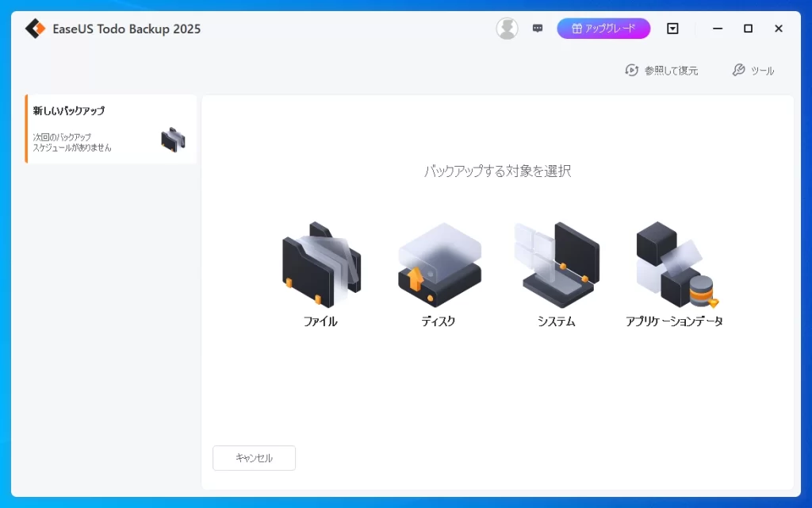This screenshot has width=812, height=508.
Task: Select the Application Data backup icon
Action: [674, 265]
